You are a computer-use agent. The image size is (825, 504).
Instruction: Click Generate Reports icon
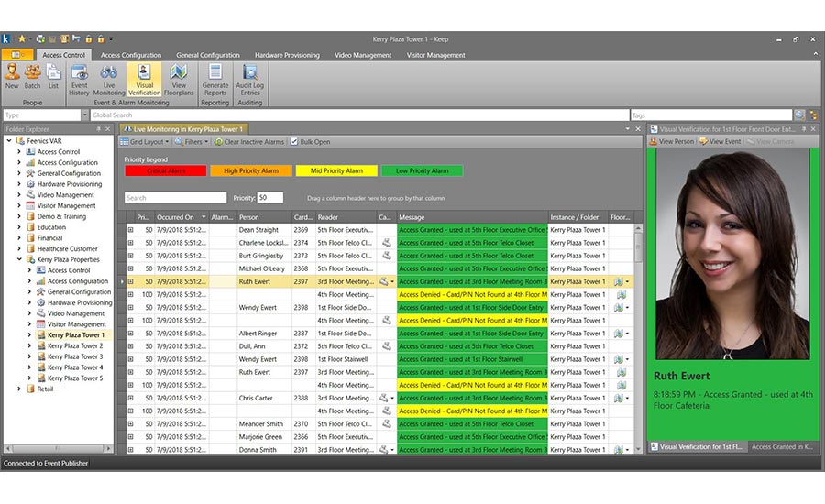(215, 77)
